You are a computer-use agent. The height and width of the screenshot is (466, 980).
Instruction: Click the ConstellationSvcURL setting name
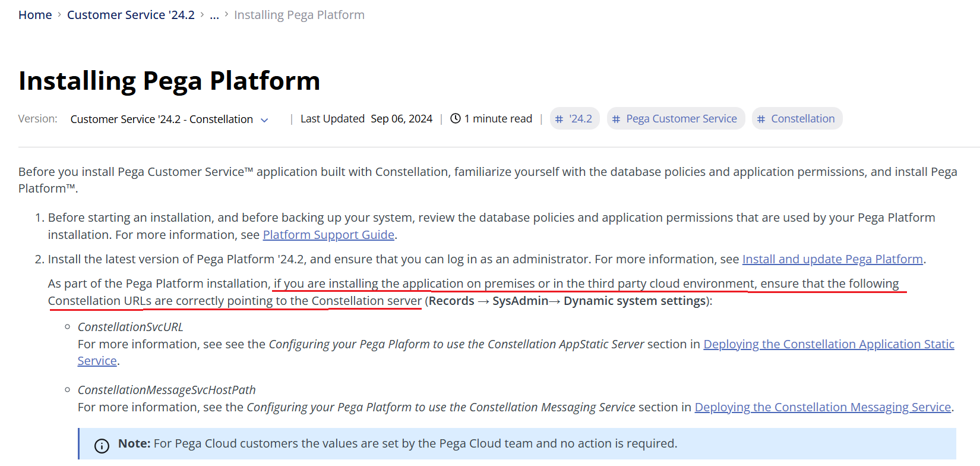tap(131, 327)
